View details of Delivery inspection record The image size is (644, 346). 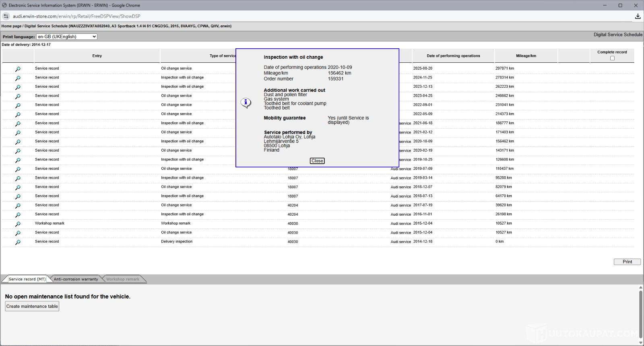[18, 242]
